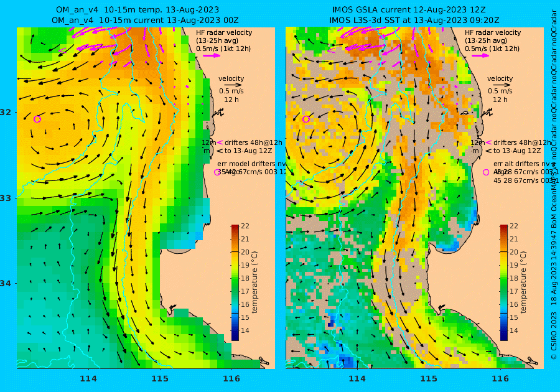This screenshot has width=560, height=392.
Task: Click the latitude label '32' on the axis
Action: pyautogui.click(x=6, y=112)
